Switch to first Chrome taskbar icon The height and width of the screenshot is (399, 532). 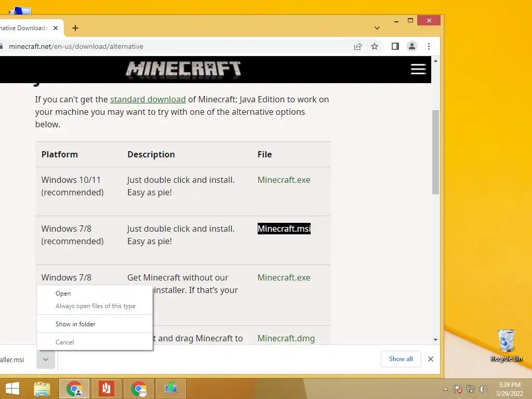(x=74, y=389)
